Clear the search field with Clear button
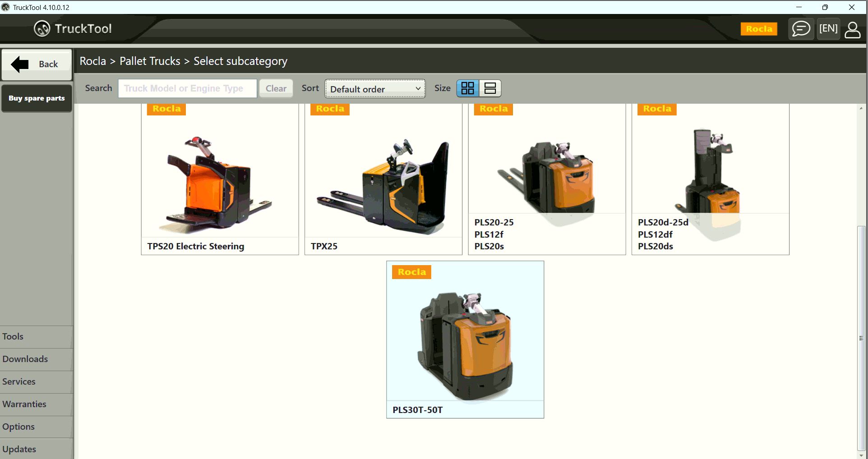 [276, 88]
